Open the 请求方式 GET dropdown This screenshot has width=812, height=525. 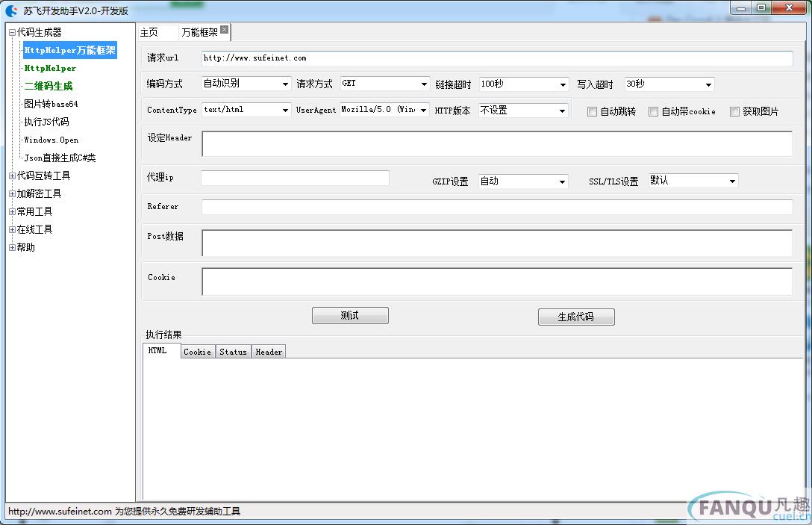424,84
